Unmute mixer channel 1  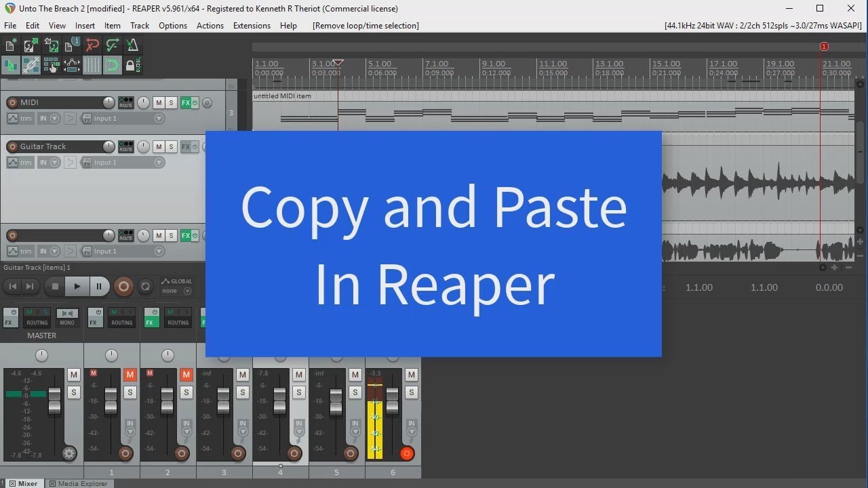[130, 375]
